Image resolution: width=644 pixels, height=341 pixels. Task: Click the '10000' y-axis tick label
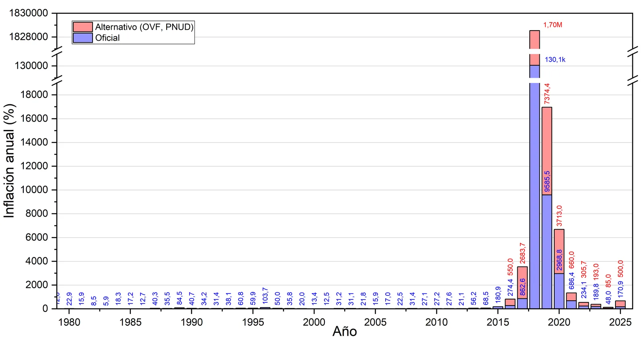pos(34,190)
